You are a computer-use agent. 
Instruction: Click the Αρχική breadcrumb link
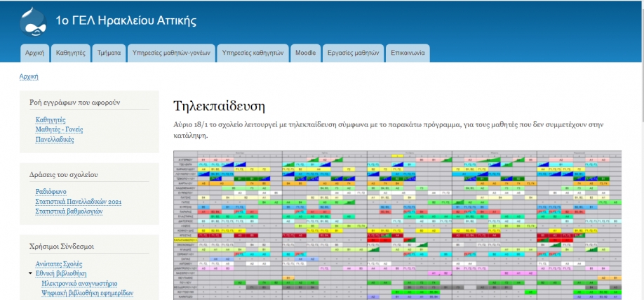coord(29,77)
